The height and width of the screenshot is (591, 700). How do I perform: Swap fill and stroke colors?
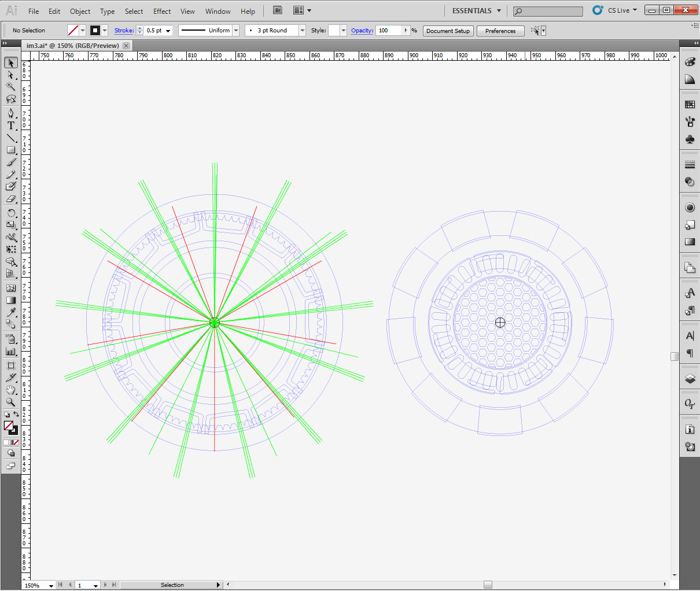(16, 415)
